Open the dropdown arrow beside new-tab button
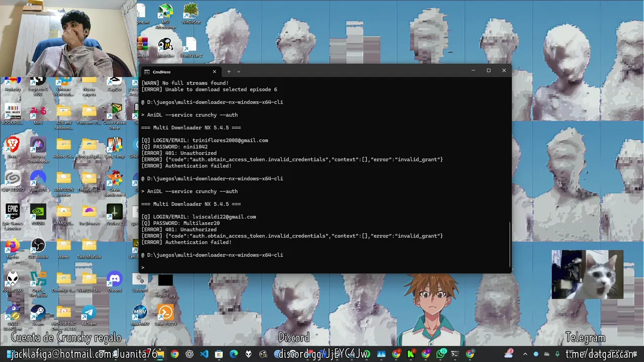This screenshot has width=644, height=362. coord(238,71)
